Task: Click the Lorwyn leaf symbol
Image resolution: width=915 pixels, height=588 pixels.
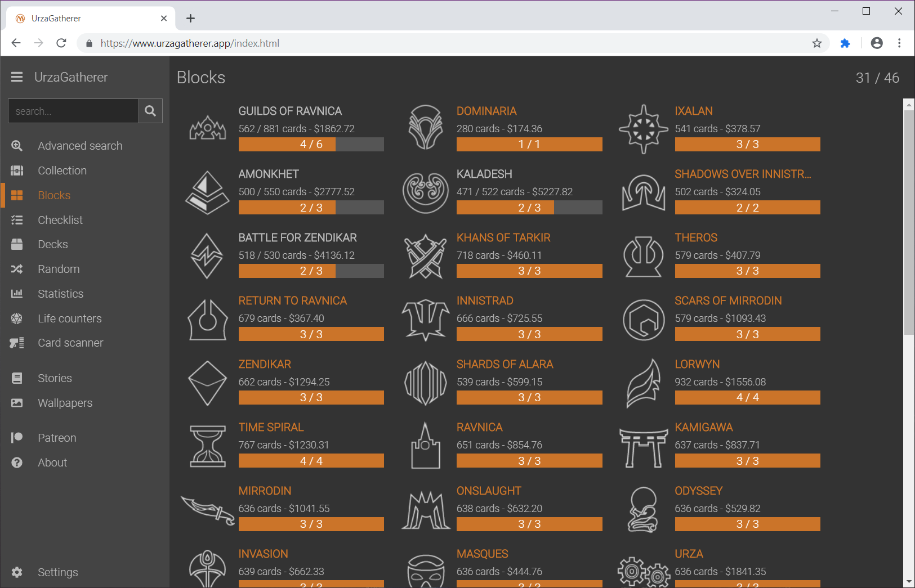Action: pyautogui.click(x=644, y=383)
